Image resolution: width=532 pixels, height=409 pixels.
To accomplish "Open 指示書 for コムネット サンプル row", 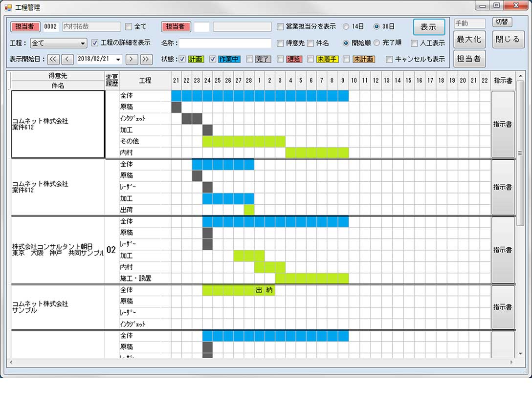I will tap(503, 307).
